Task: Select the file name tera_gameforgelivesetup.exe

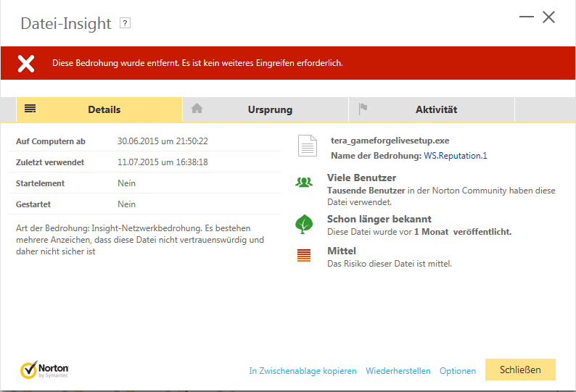Action: click(x=390, y=141)
